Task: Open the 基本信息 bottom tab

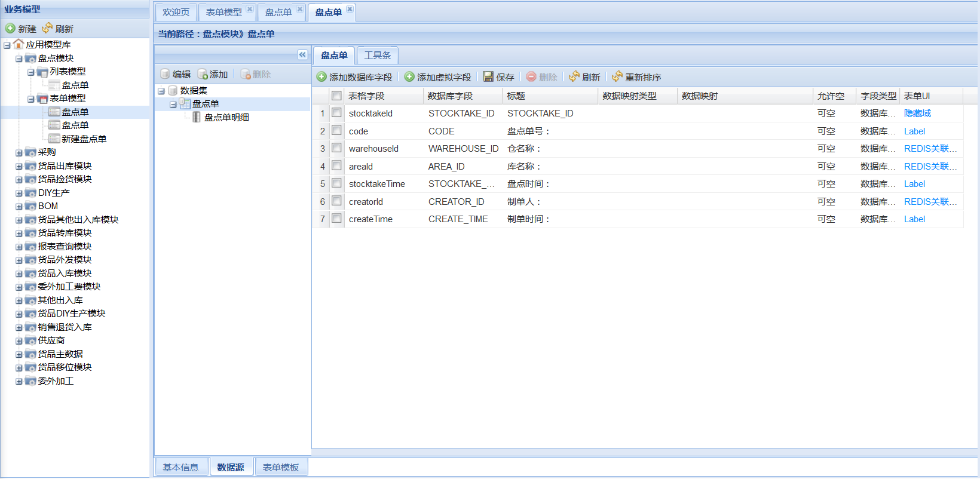Action: (x=180, y=467)
